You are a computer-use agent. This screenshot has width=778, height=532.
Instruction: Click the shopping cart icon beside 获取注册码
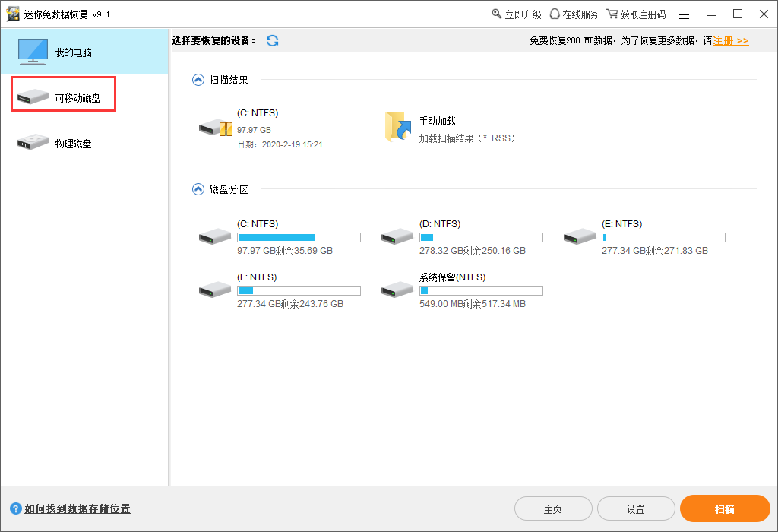pos(612,14)
